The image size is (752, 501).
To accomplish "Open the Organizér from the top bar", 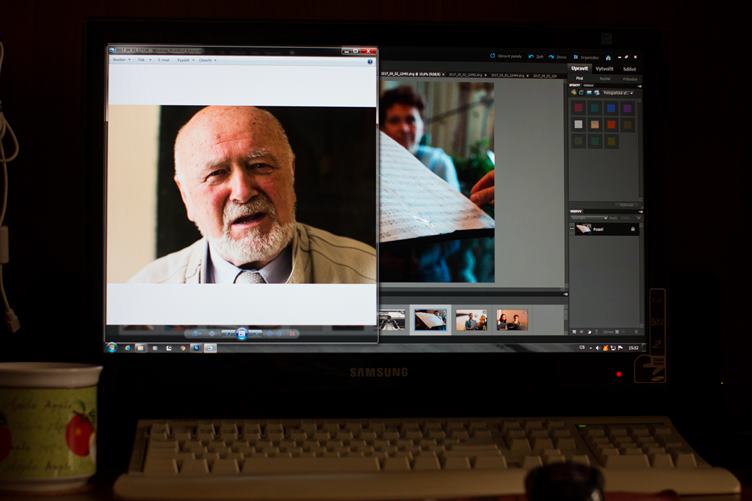I will (586, 58).
